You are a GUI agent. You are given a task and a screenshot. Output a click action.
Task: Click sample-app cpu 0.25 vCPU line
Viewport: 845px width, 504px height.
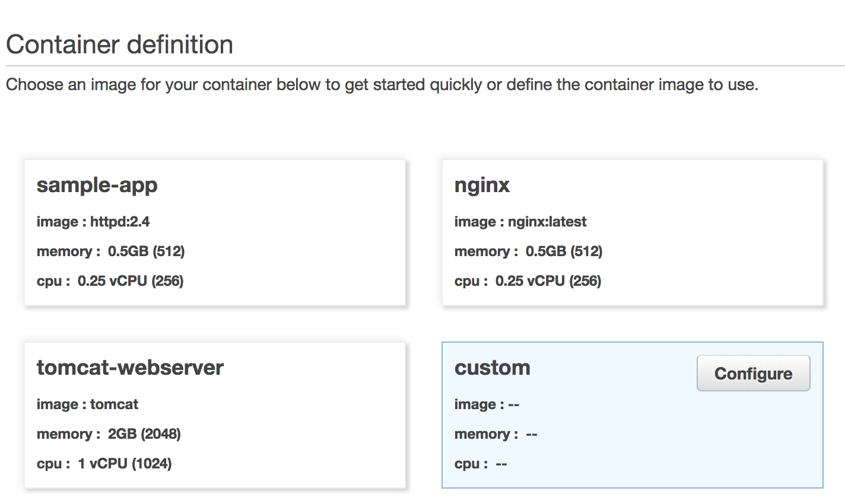(110, 281)
